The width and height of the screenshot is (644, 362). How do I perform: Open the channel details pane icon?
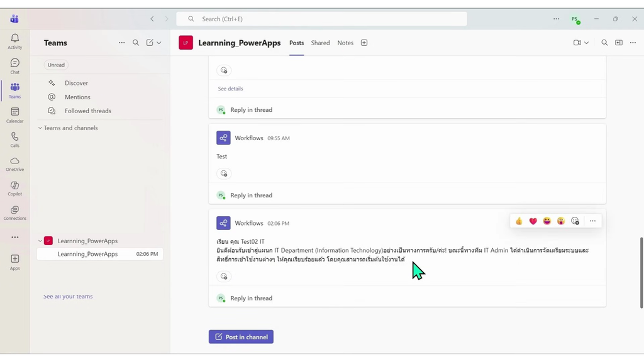point(619,43)
